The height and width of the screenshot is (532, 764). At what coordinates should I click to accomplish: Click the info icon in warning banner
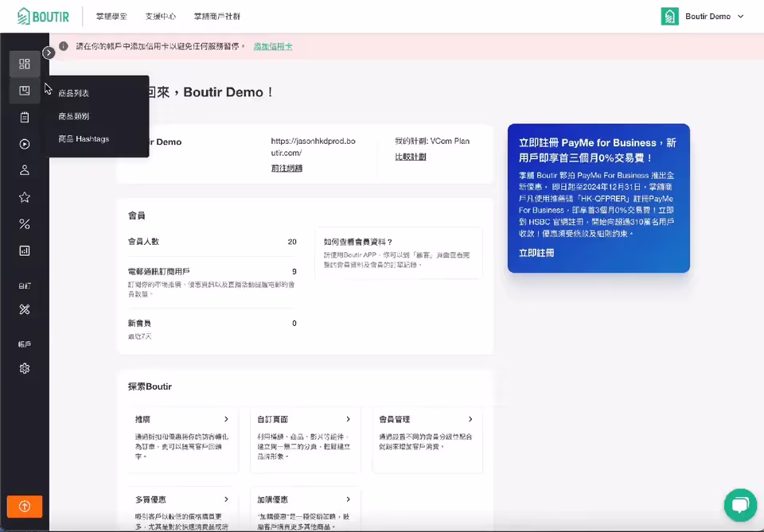[64, 46]
